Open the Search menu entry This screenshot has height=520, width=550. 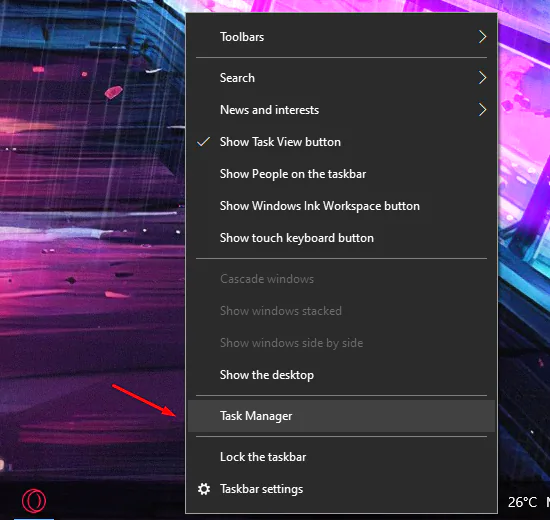pyautogui.click(x=341, y=78)
